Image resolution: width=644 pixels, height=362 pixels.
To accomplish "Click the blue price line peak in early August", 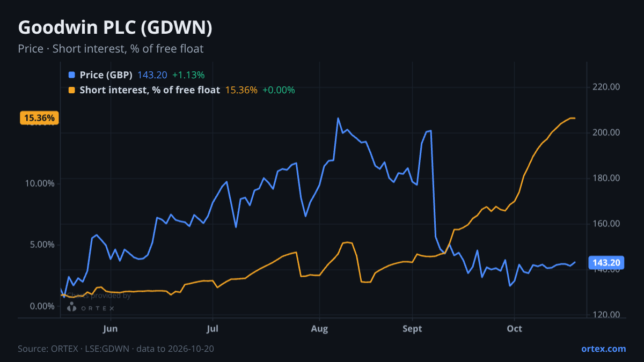I will pyautogui.click(x=338, y=118).
